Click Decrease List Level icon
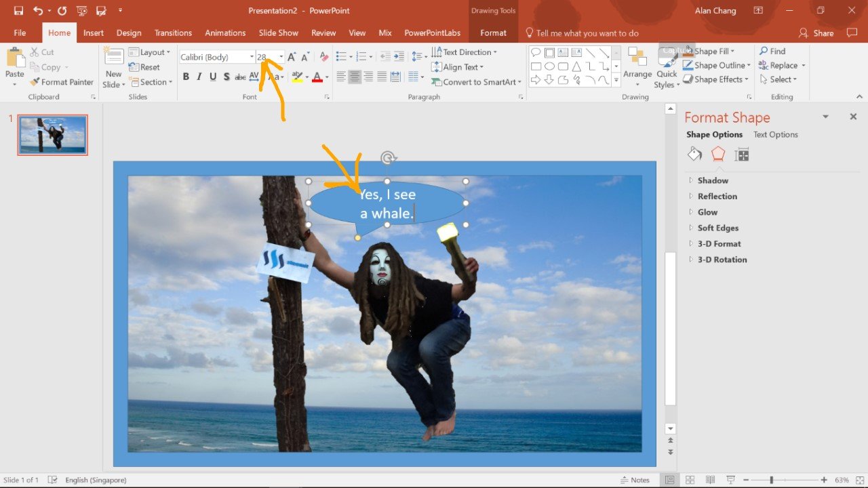The image size is (868, 488). (385, 57)
